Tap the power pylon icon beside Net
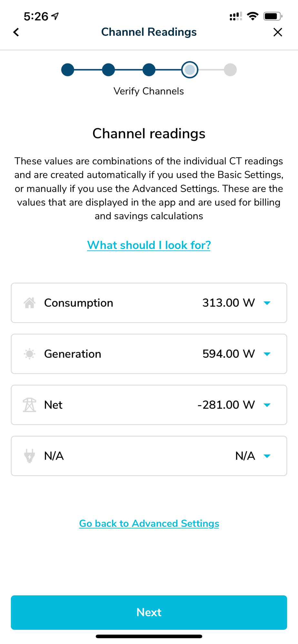298x644 pixels. 29,405
